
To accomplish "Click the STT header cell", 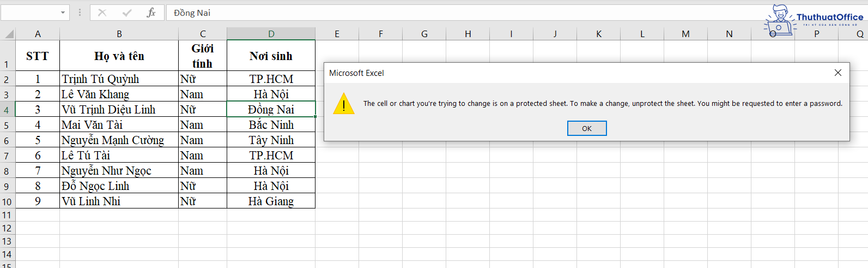I will coord(38,56).
